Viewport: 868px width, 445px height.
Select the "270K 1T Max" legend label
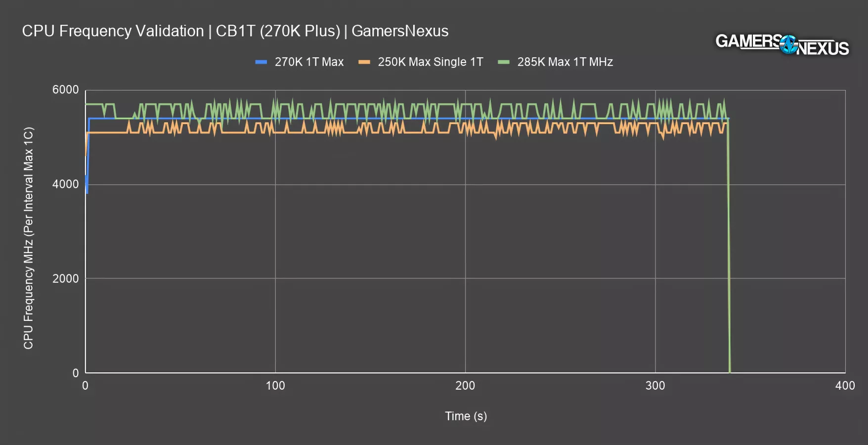(309, 62)
